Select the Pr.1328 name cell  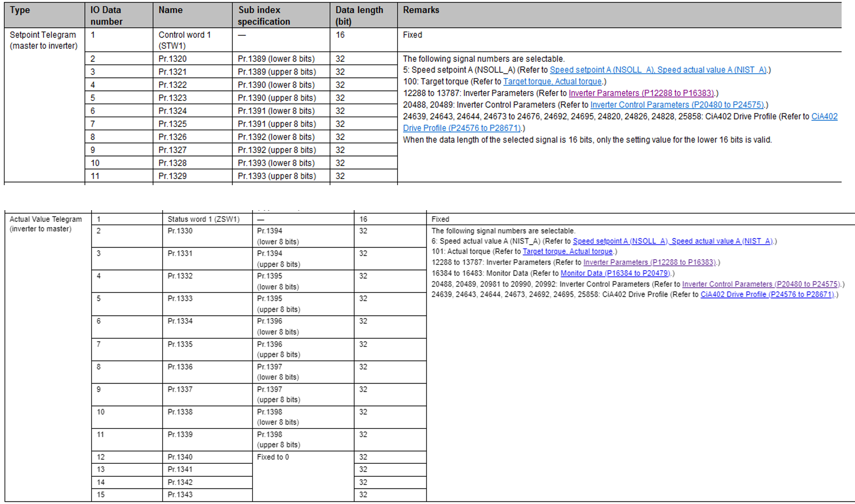(192, 163)
